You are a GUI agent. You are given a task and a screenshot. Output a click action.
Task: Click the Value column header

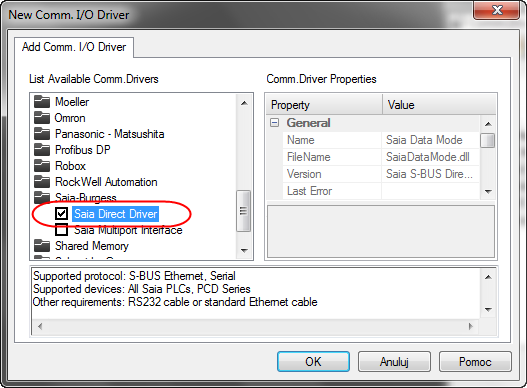439,105
